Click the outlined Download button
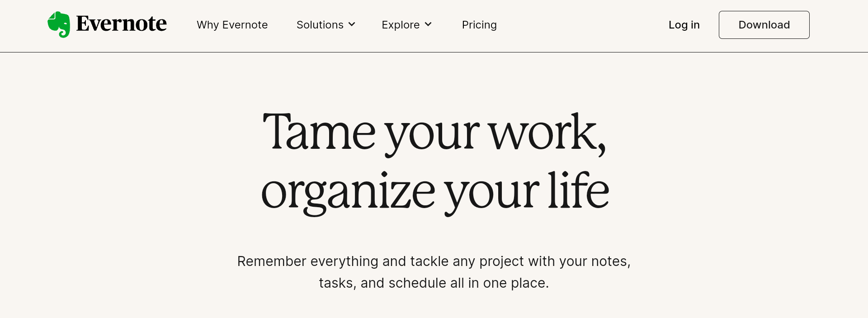 [764, 25]
